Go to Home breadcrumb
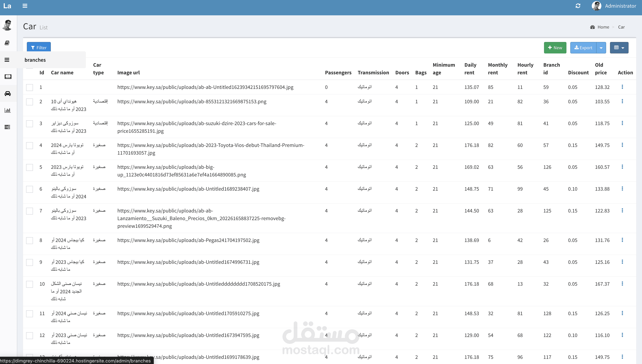Image resolution: width=642 pixels, height=364 pixels. point(603,27)
